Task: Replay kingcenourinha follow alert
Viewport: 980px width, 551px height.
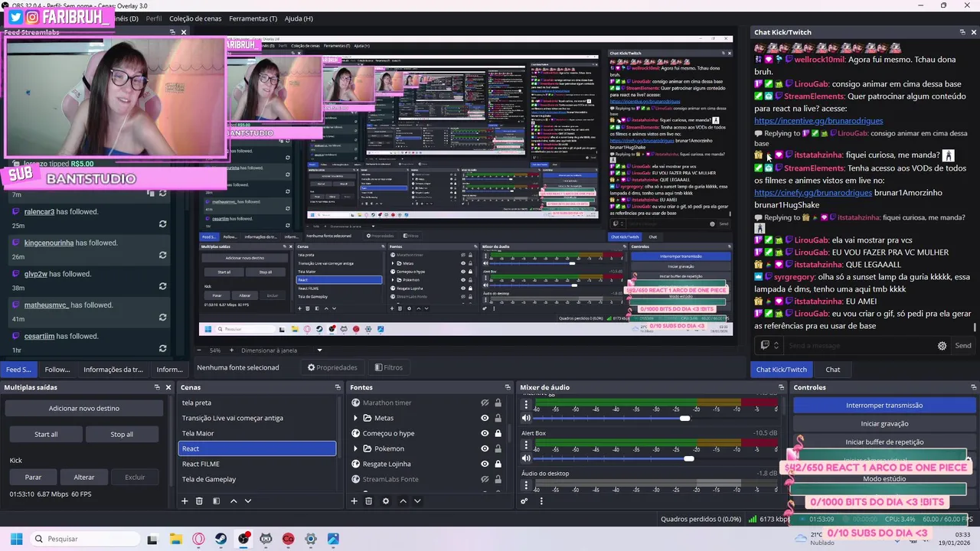Action: coord(162,256)
